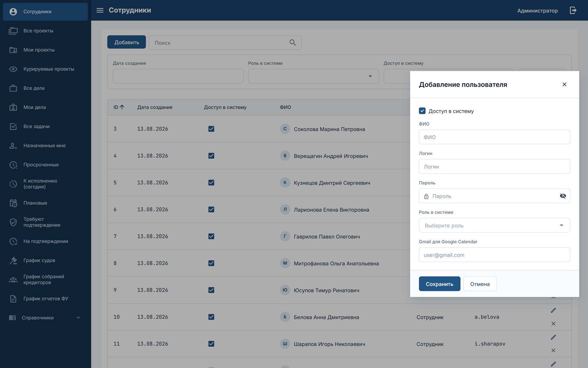588x368 pixels.
Task: Click the Отмена button
Action: [480, 284]
